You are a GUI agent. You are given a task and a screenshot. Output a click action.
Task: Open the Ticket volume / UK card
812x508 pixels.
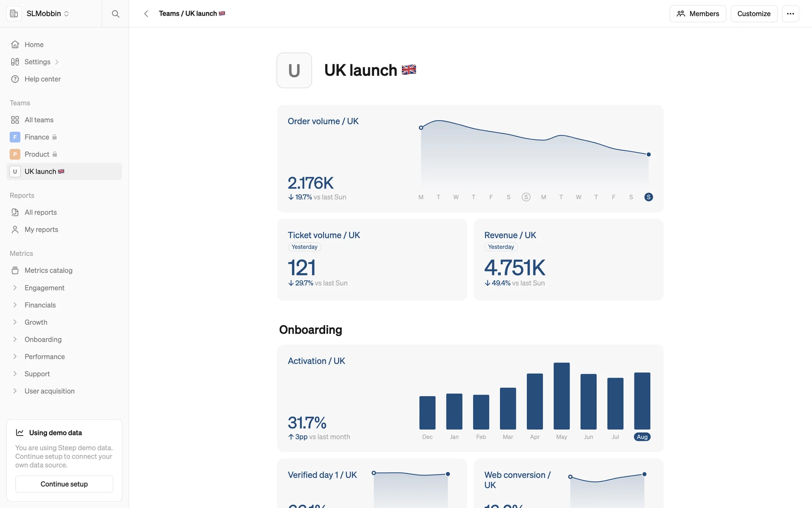[324, 235]
